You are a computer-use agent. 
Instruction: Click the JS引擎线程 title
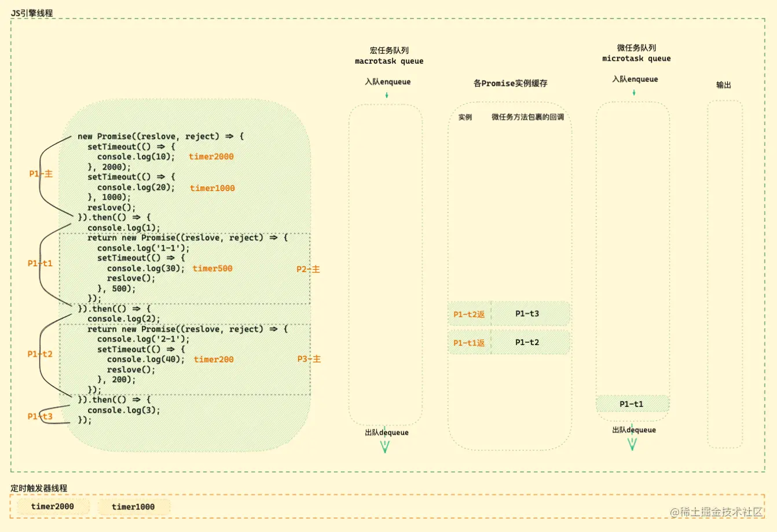point(32,13)
